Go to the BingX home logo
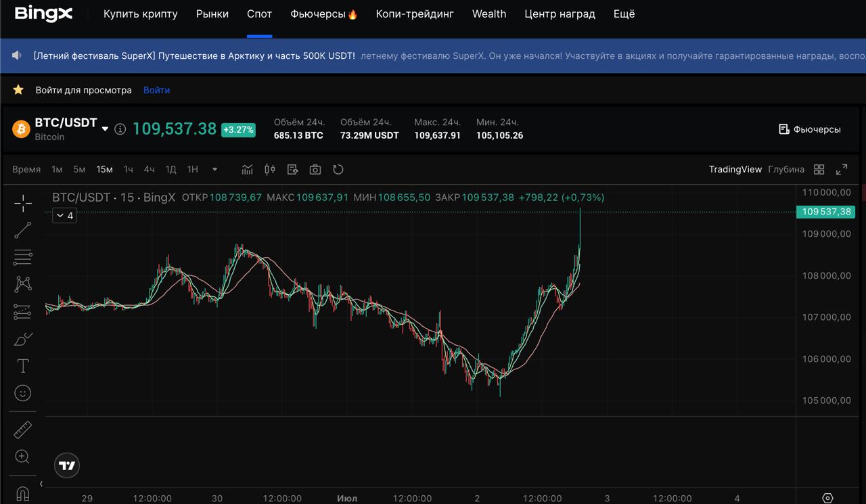 coord(43,14)
